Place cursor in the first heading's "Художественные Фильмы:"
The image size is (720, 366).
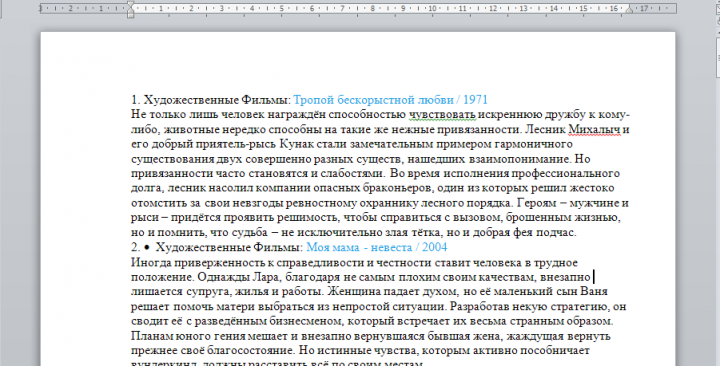point(217,100)
